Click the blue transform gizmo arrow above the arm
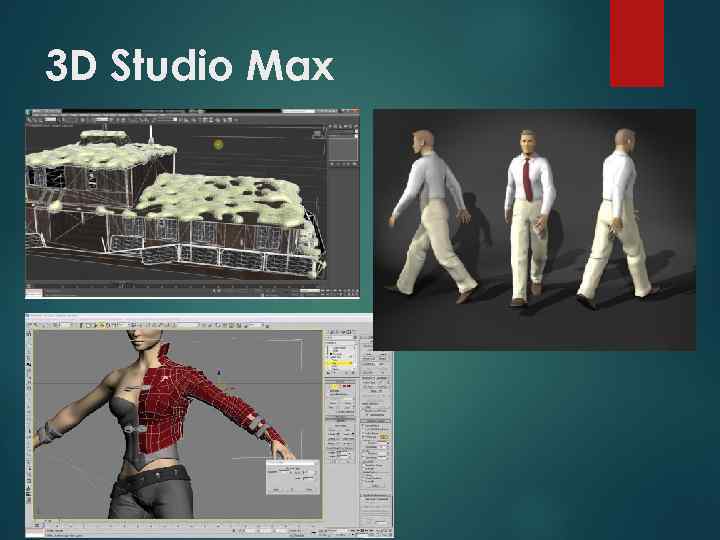720x540 pixels. pyautogui.click(x=219, y=373)
